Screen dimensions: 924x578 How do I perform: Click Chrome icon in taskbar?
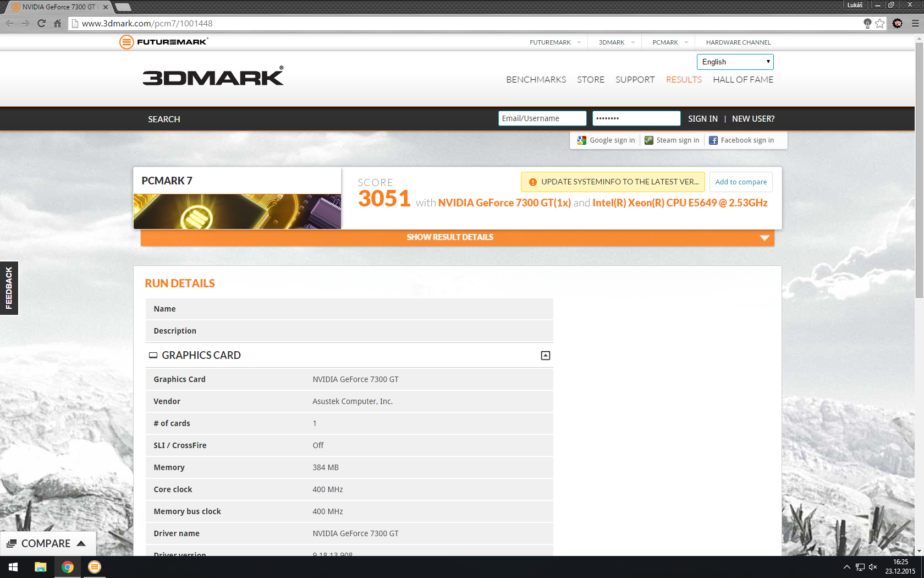pos(68,567)
